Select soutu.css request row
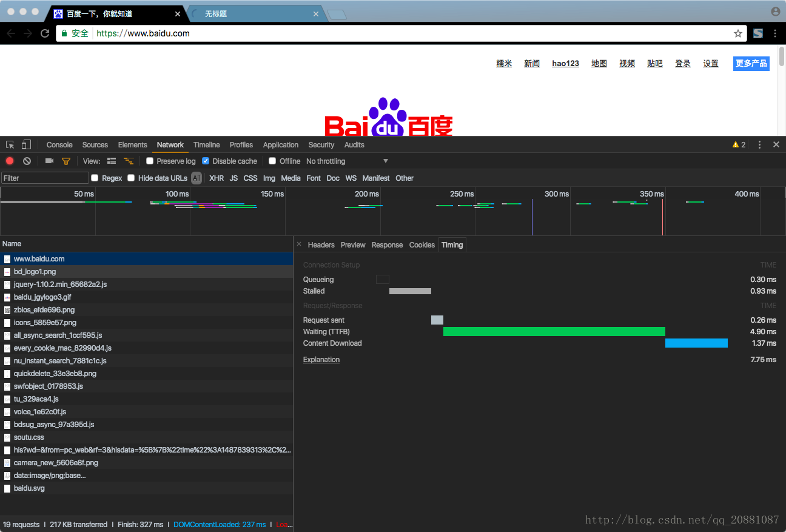Screen dimensions: 786x532 click(x=146, y=437)
